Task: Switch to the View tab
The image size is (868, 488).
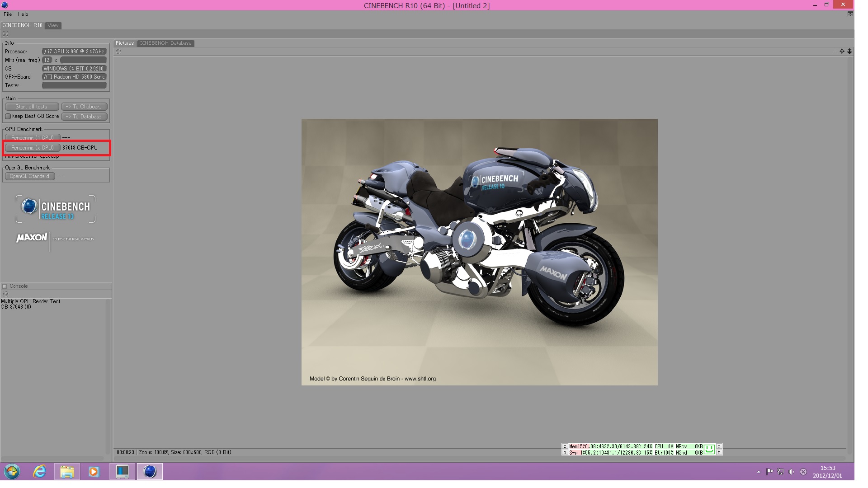Action: (53, 26)
